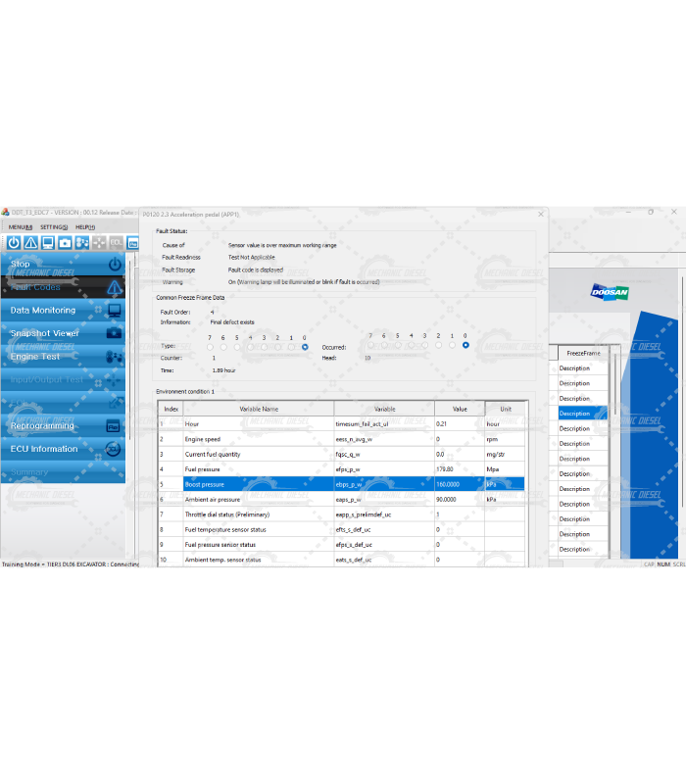Open the MENU menu in the menu bar
This screenshot has height=784, width=686.
click(x=21, y=227)
